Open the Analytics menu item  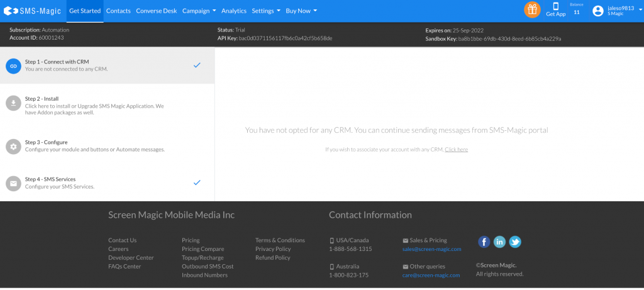coord(234,11)
